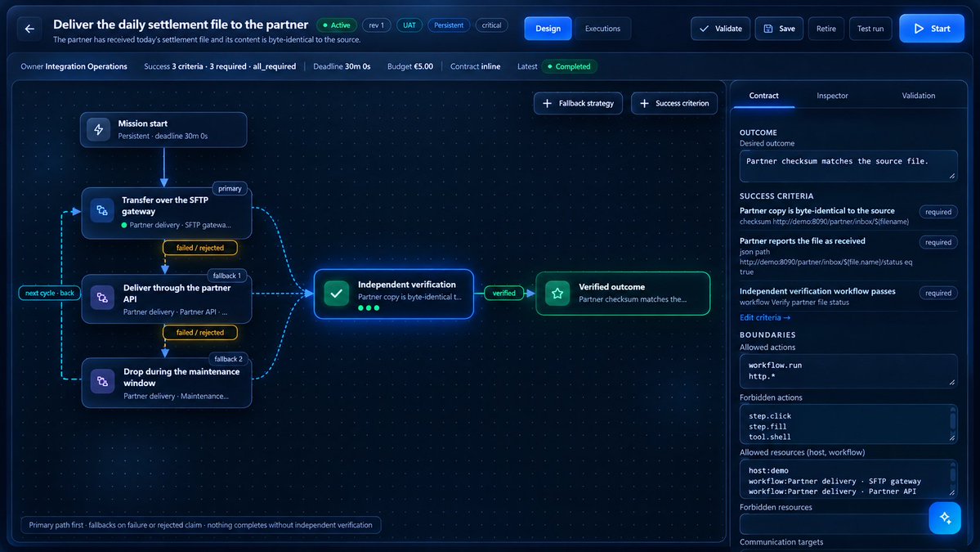
Task: Select 'Drop during the maintenance window' node title
Action: [x=181, y=377]
